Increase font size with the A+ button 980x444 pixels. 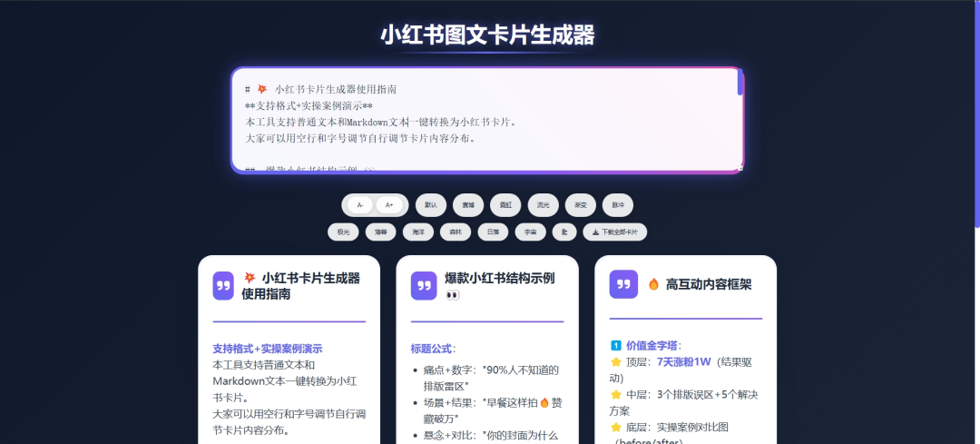coord(389,205)
